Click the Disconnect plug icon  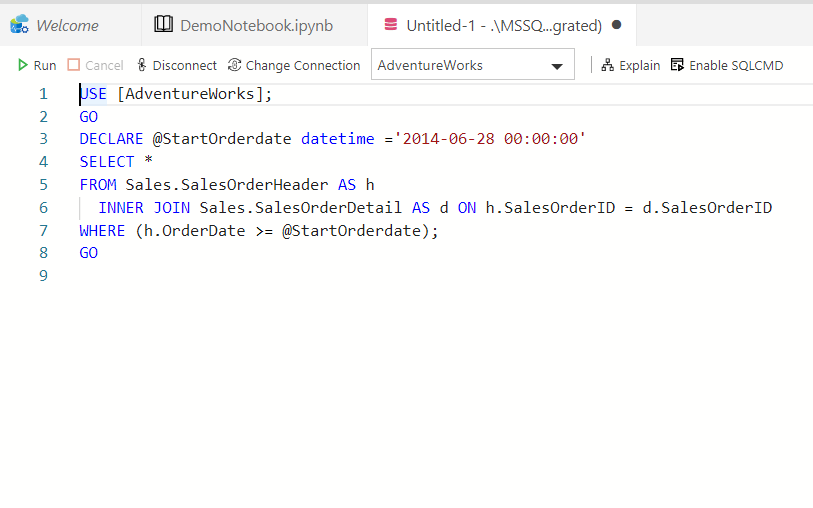tap(142, 65)
